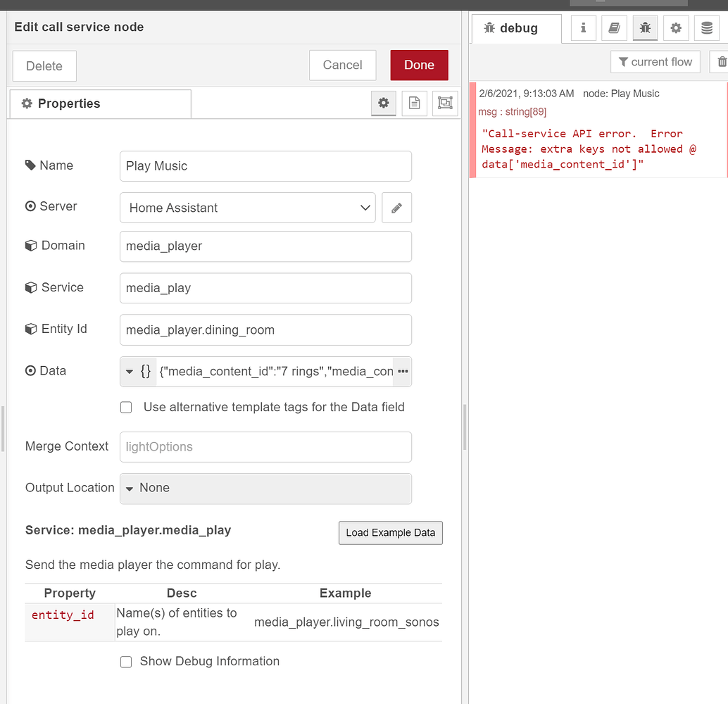
Task: Select the debug bug sidebar icon
Action: pyautogui.click(x=645, y=28)
